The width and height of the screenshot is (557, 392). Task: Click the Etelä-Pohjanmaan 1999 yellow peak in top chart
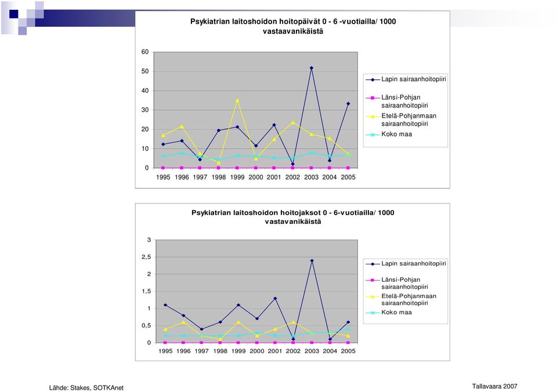237,100
